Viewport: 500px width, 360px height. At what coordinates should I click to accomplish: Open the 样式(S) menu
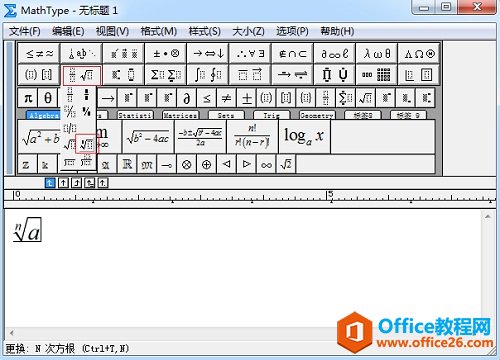(x=205, y=31)
